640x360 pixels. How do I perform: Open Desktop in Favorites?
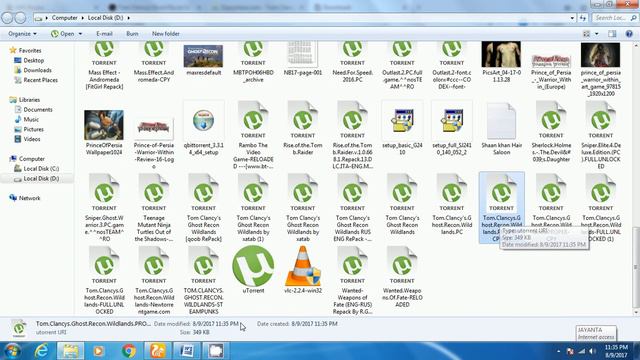coord(33,60)
